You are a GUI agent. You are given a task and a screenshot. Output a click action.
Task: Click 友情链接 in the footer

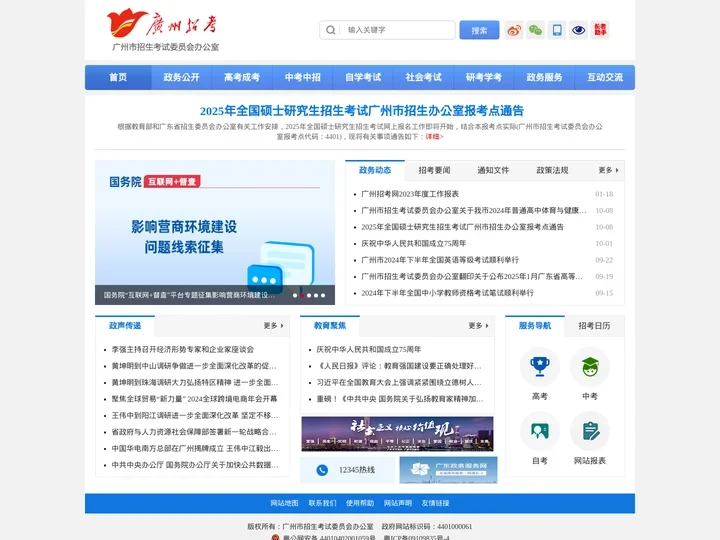(435, 503)
